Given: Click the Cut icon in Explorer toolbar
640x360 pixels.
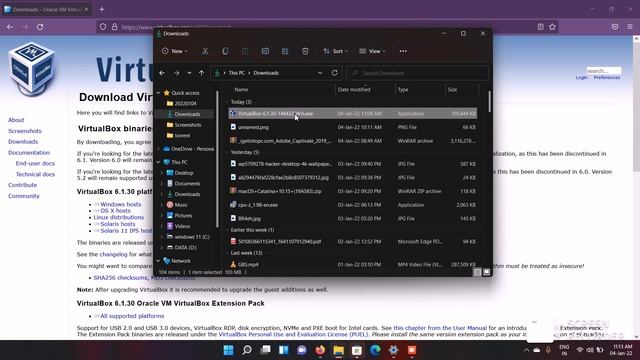Looking at the screenshot, I should pos(205,51).
